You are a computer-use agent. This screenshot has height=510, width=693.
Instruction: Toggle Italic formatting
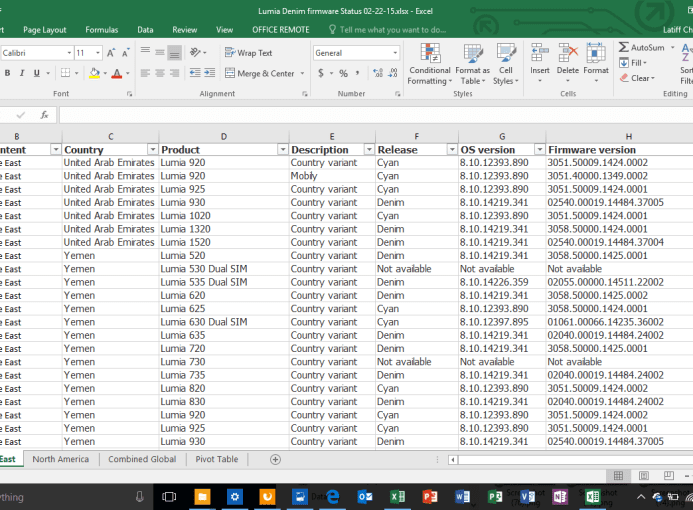22,73
